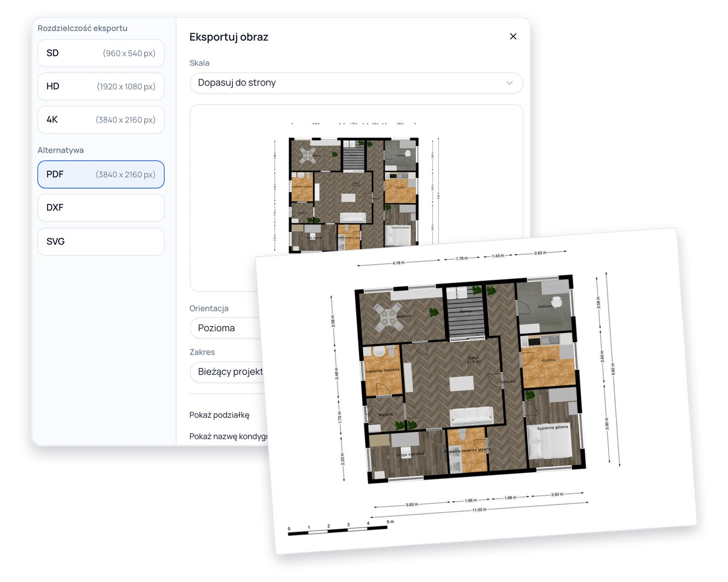728x582 pixels.
Task: Click the floor plan preview thumbnail
Action: pos(354,193)
